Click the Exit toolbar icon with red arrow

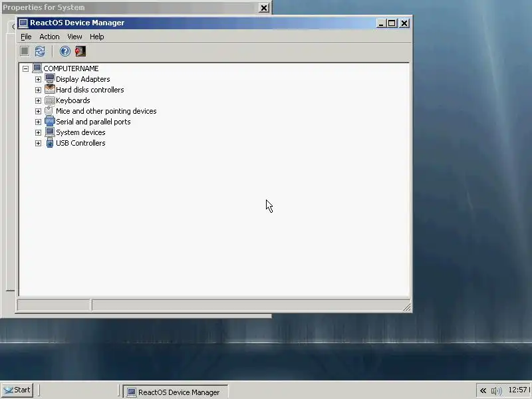[x=80, y=51]
